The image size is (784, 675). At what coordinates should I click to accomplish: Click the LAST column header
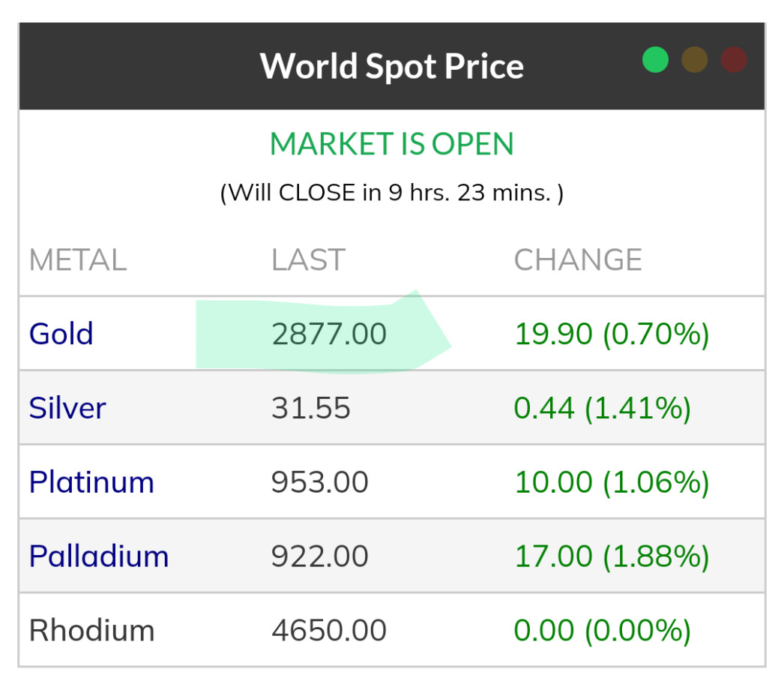point(307,260)
